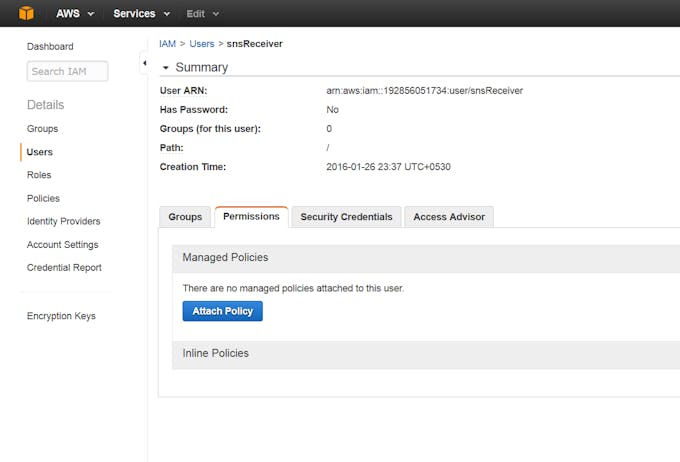
Task: Open the Security Credentials tab
Action: pyautogui.click(x=347, y=217)
